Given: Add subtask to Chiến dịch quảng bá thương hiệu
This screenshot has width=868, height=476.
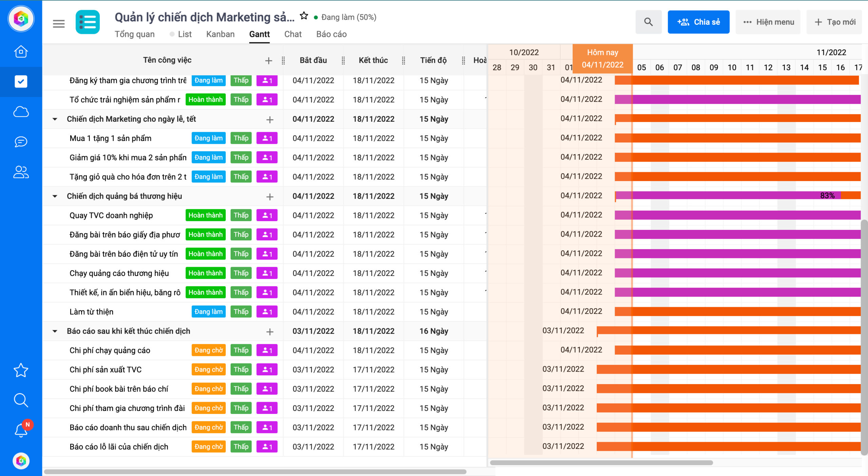Looking at the screenshot, I should pos(270,196).
